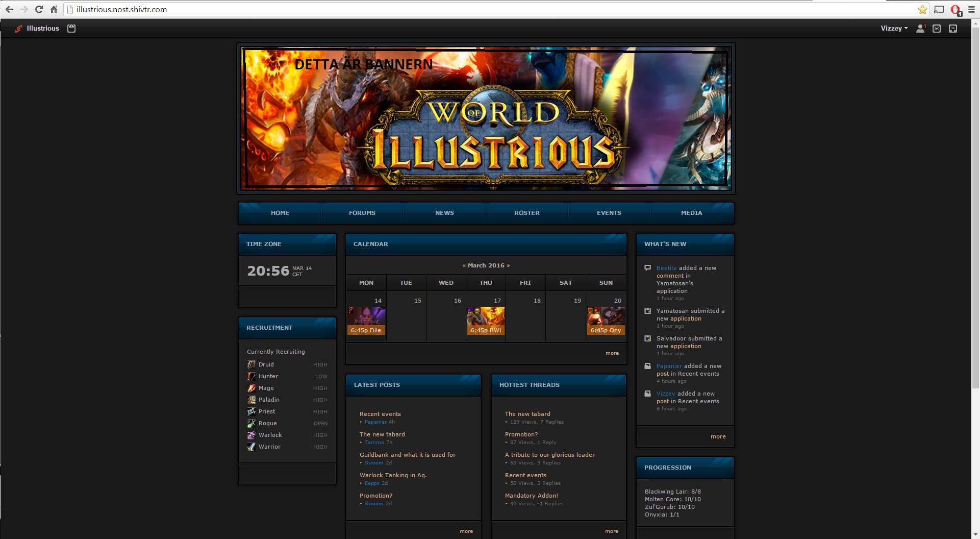This screenshot has width=980, height=539.
Task: Click the Warrior class icon
Action: click(252, 447)
